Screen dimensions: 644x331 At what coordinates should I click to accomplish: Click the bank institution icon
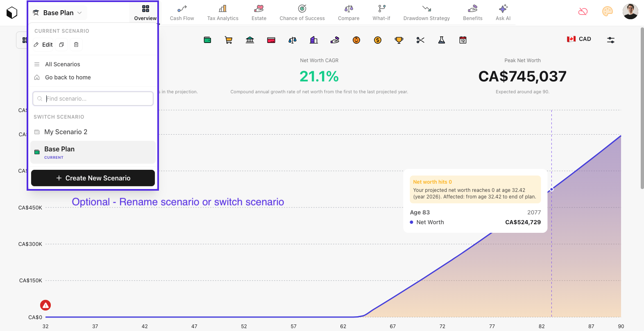click(x=250, y=40)
